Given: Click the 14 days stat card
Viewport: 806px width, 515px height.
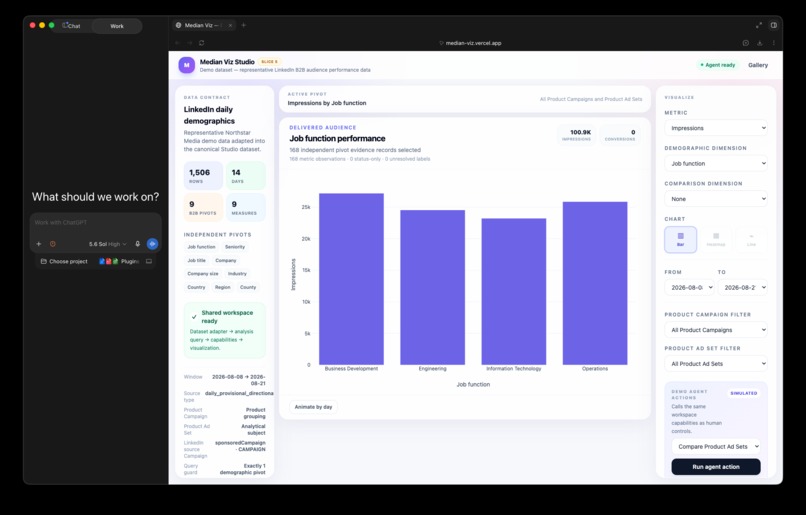Looking at the screenshot, I should click(x=246, y=176).
